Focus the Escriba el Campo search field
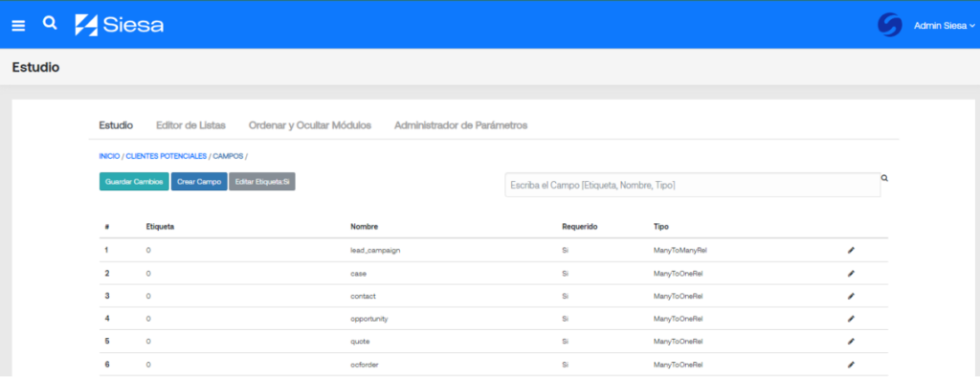 [x=693, y=185]
